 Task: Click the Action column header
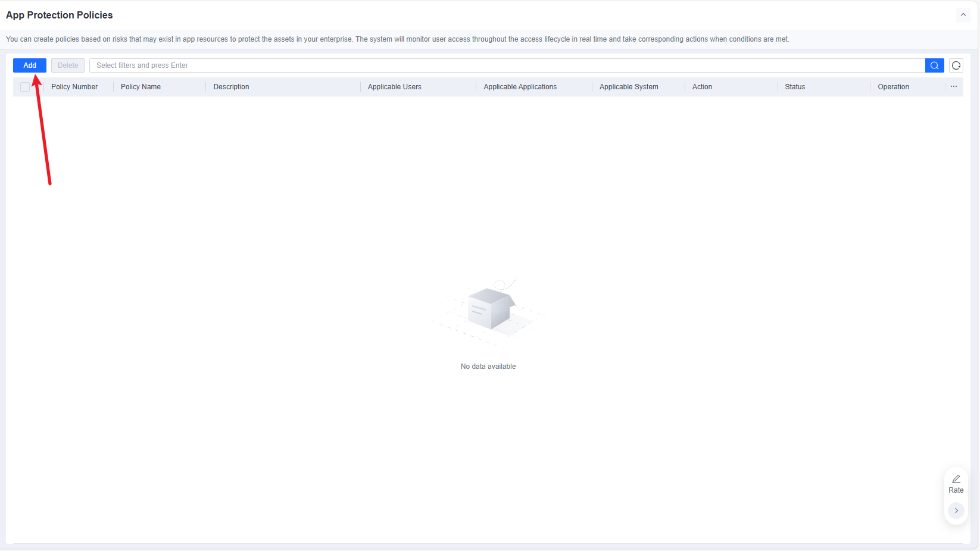[x=702, y=87]
